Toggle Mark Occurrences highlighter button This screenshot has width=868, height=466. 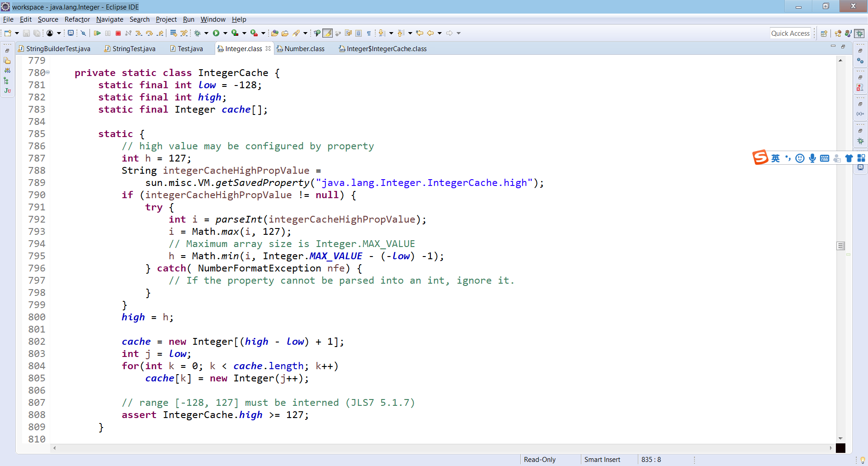pos(328,33)
